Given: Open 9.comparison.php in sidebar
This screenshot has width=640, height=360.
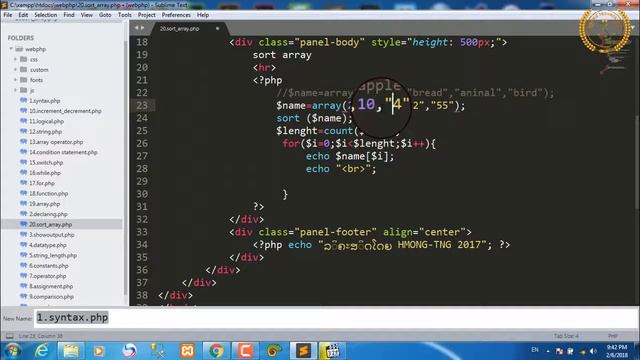Looking at the screenshot, I should (x=51, y=296).
